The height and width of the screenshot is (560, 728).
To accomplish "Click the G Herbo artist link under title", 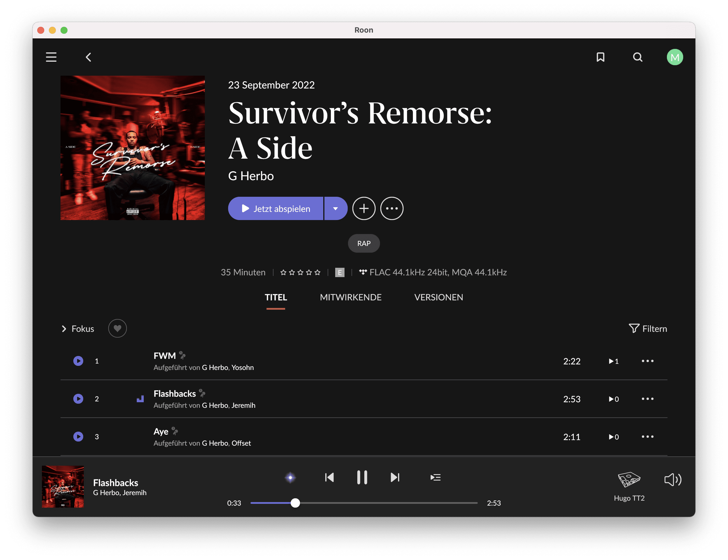I will pos(251,176).
